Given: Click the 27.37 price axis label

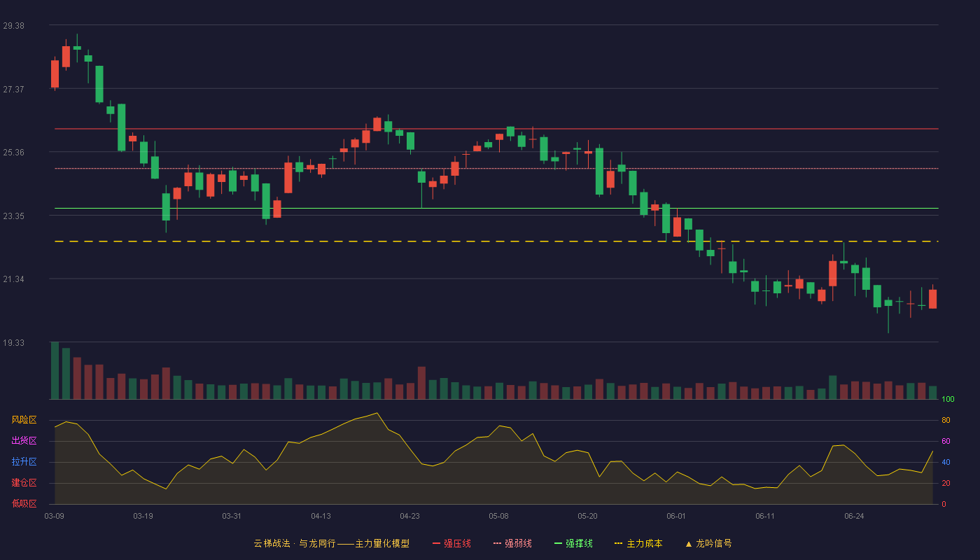Looking at the screenshot, I should pos(13,89).
